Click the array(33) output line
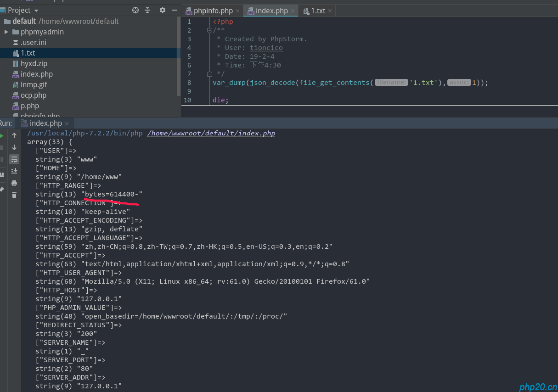Screen dimensions: 558x392 click(x=50, y=142)
